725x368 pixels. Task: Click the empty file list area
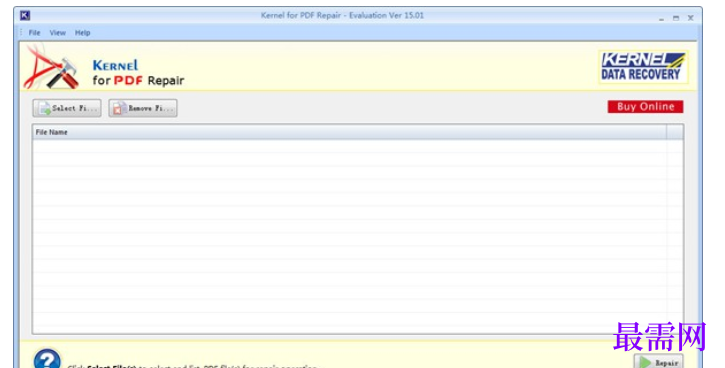350,235
